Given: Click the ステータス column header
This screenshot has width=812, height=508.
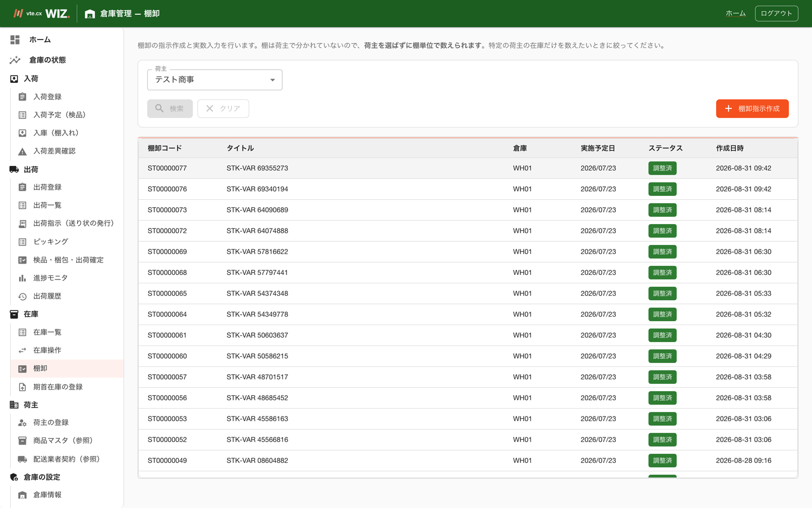Looking at the screenshot, I should point(665,148).
